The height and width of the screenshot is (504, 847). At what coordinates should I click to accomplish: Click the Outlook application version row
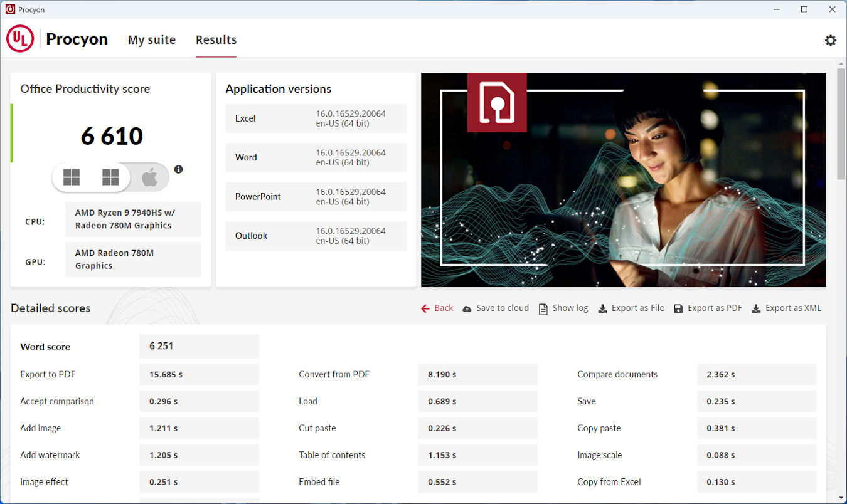click(316, 236)
